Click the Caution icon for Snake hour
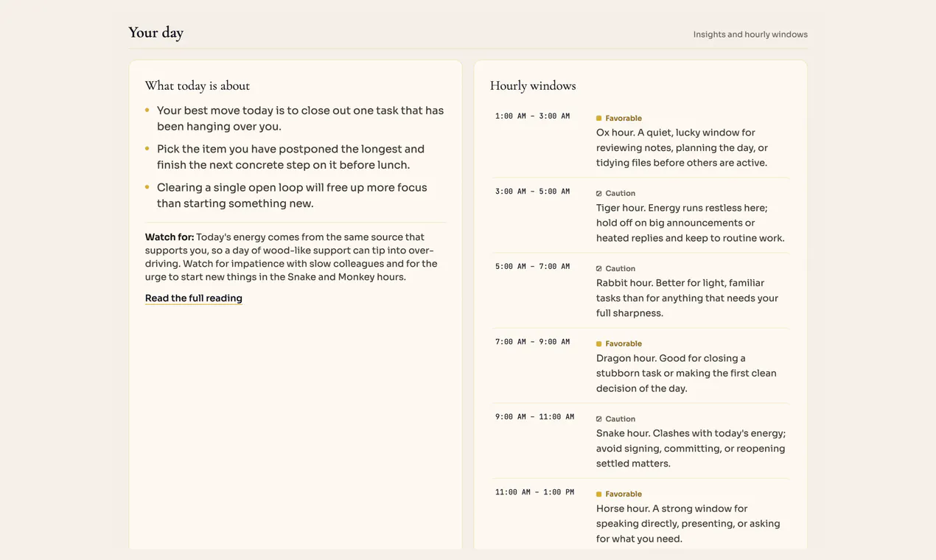This screenshot has height=560, width=936. point(598,419)
